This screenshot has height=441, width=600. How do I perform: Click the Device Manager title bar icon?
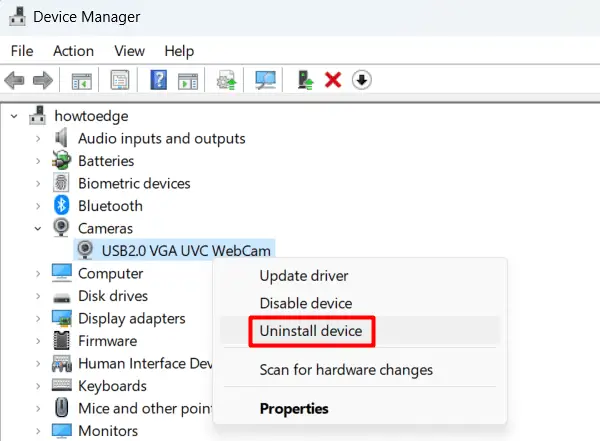pyautogui.click(x=17, y=16)
